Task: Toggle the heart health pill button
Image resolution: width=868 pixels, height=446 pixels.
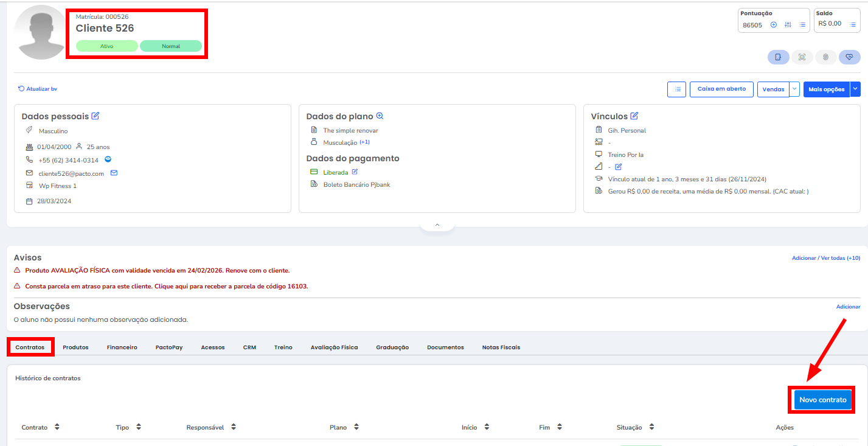Action: pyautogui.click(x=849, y=57)
